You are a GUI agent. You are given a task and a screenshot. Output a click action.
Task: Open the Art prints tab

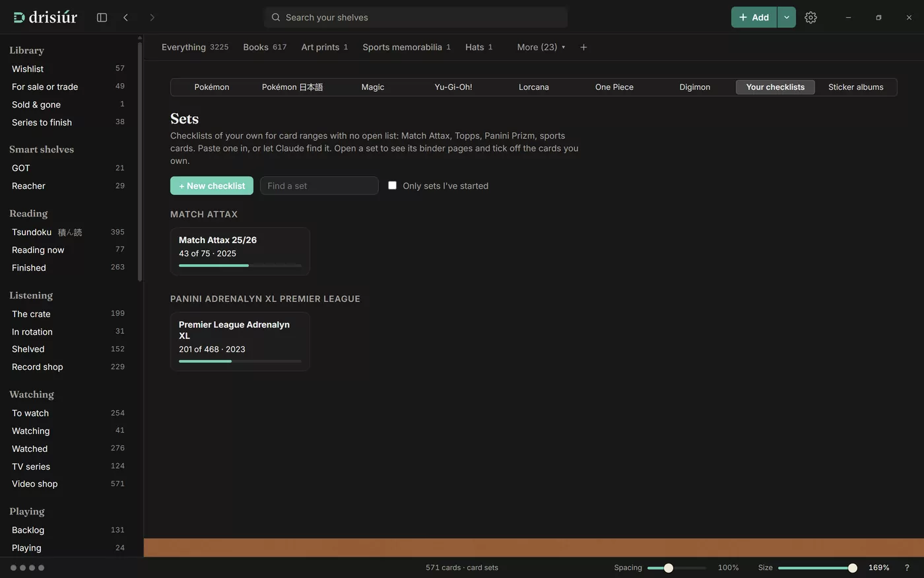pos(324,47)
